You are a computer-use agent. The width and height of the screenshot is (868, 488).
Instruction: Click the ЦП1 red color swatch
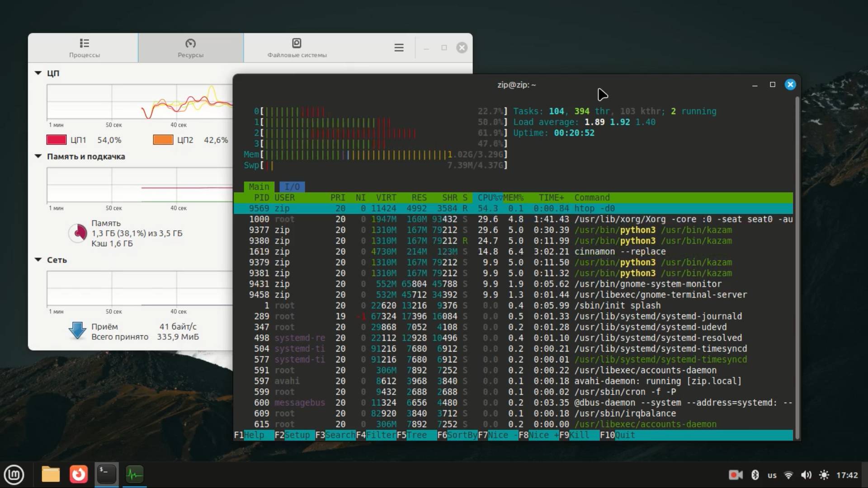coord(57,140)
